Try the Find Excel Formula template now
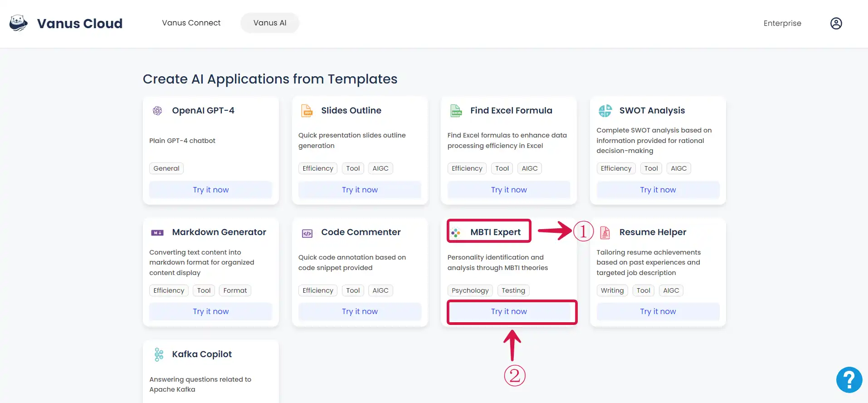868x403 pixels. 509,190
